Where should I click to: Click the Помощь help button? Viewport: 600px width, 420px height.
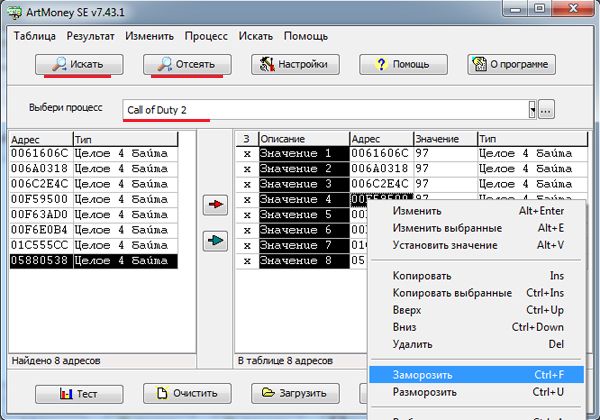pyautogui.click(x=403, y=64)
